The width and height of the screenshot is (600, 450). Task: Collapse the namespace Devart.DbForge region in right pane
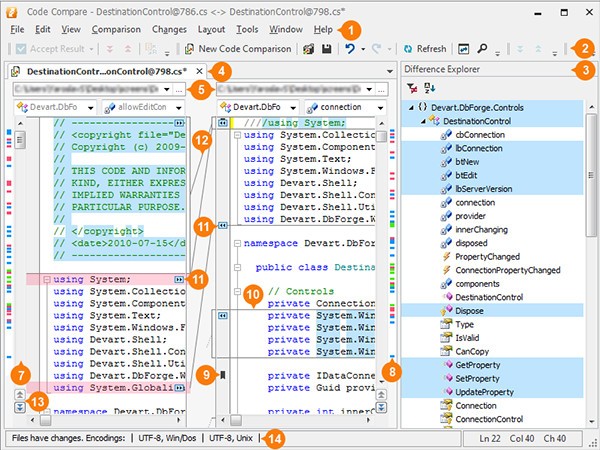tap(236, 242)
